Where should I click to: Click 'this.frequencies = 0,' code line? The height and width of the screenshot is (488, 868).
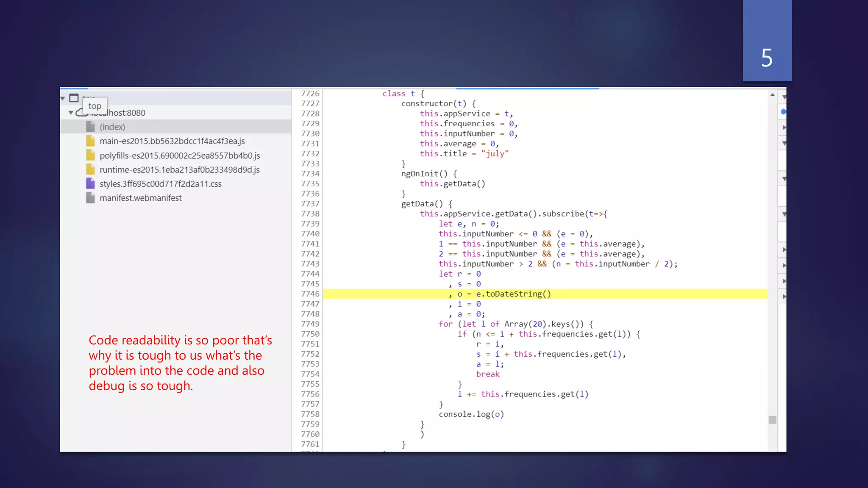pos(469,124)
